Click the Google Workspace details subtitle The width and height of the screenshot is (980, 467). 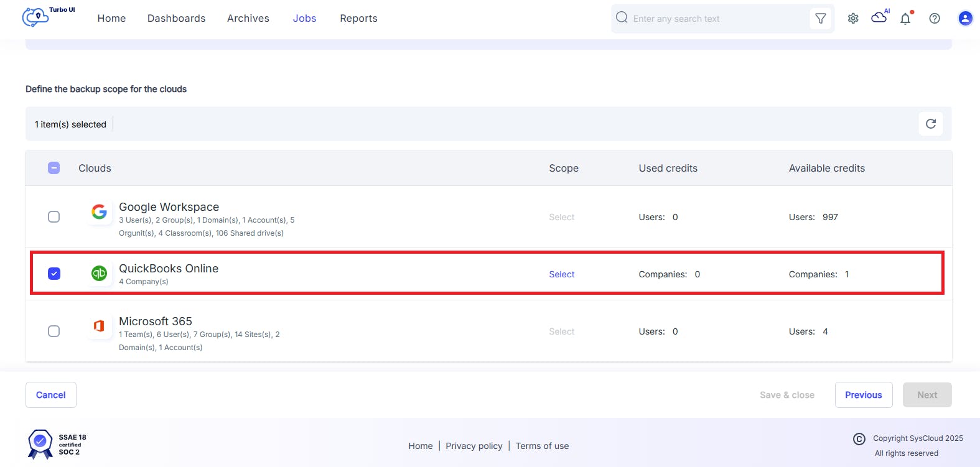[207, 226]
